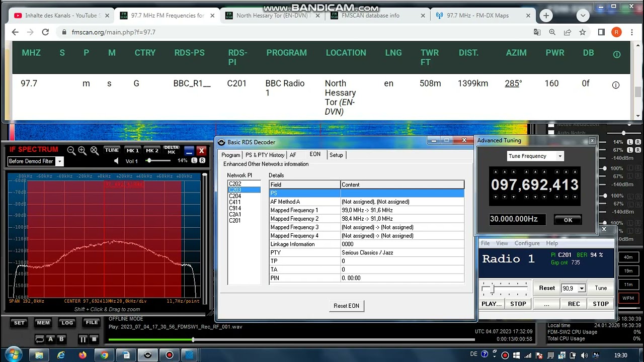This screenshot has height=362, width=644.
Task: Toggle right channel R in IF Spectrum
Action: tap(202, 161)
